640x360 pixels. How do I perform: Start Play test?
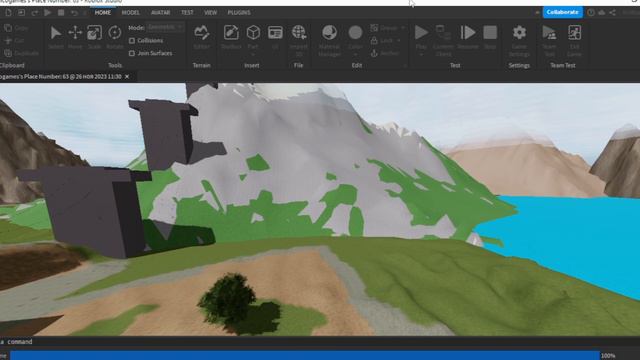point(421,33)
